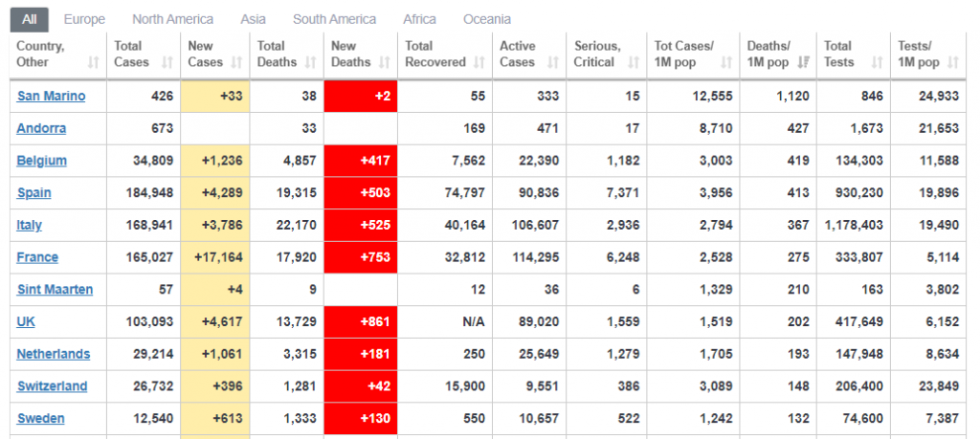Screen dimensions: 980x439
Task: Sort table by Serious, Critical arrows
Action: click(634, 62)
